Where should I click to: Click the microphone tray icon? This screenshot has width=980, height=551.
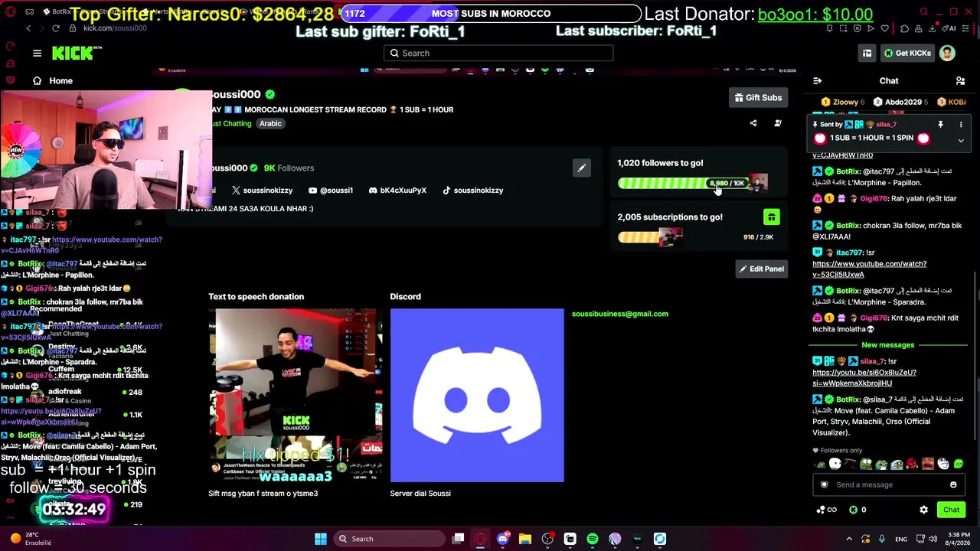pyautogui.click(x=882, y=539)
